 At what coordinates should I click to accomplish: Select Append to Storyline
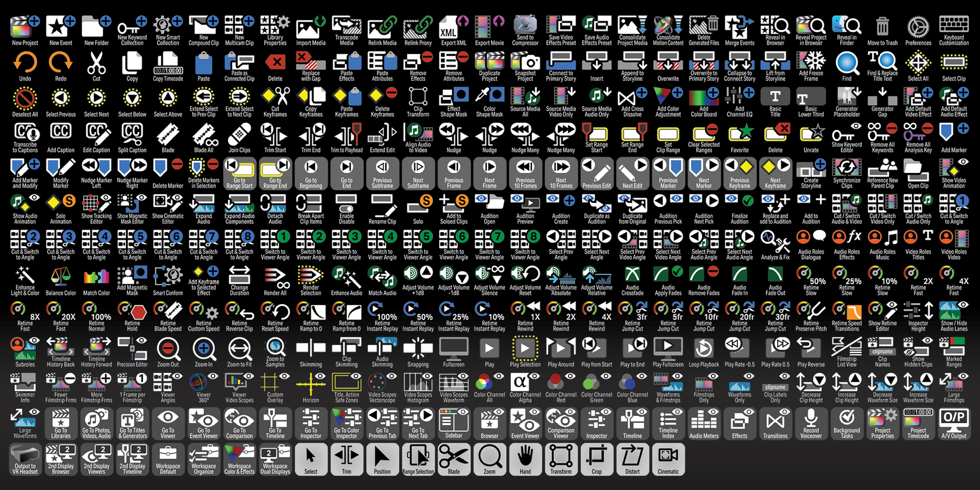(x=632, y=66)
